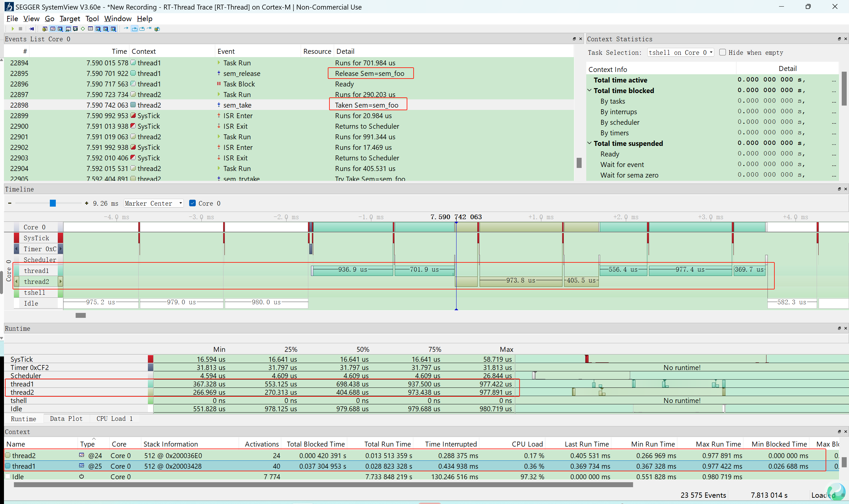
Task: Click the timeline zoom slider handle
Action: 52,203
